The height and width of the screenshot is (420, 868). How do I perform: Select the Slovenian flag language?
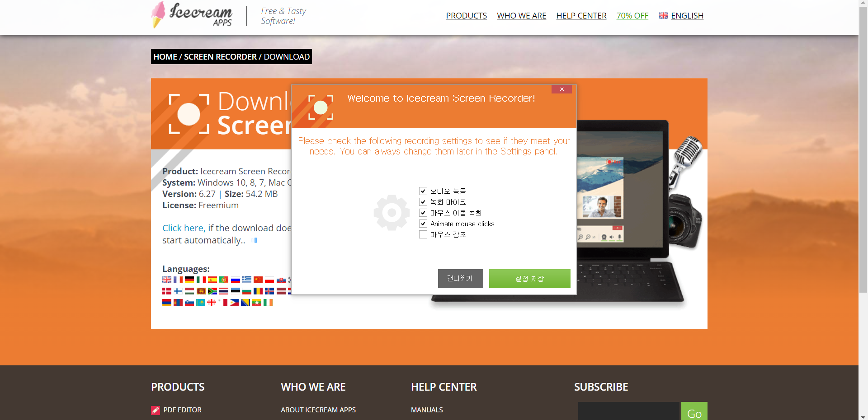pos(189,302)
